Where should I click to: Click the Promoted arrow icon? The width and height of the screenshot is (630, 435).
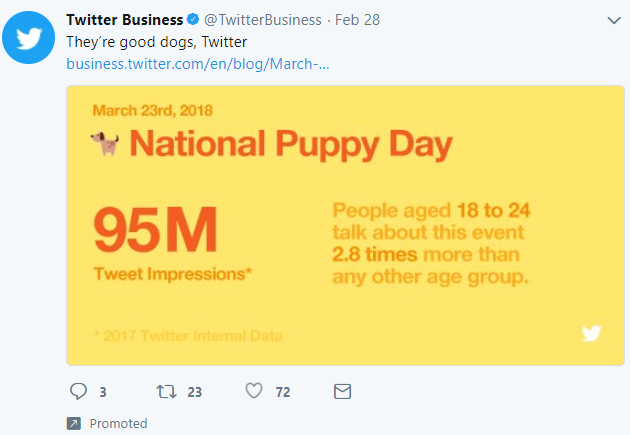74,423
